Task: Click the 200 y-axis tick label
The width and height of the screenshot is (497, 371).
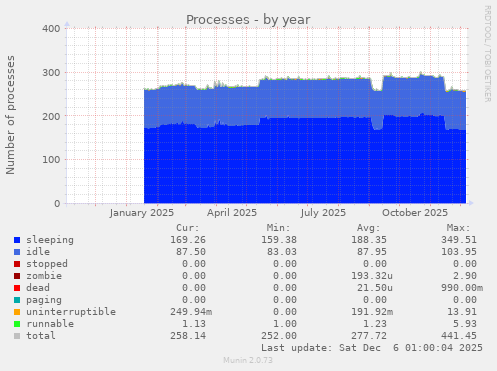Action: [x=51, y=117]
